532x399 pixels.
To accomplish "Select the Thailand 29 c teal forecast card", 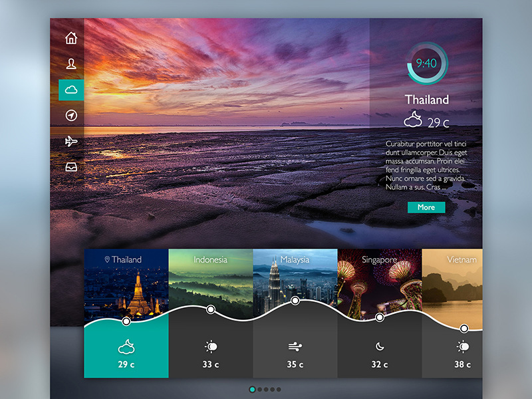I will pyautogui.click(x=126, y=352).
